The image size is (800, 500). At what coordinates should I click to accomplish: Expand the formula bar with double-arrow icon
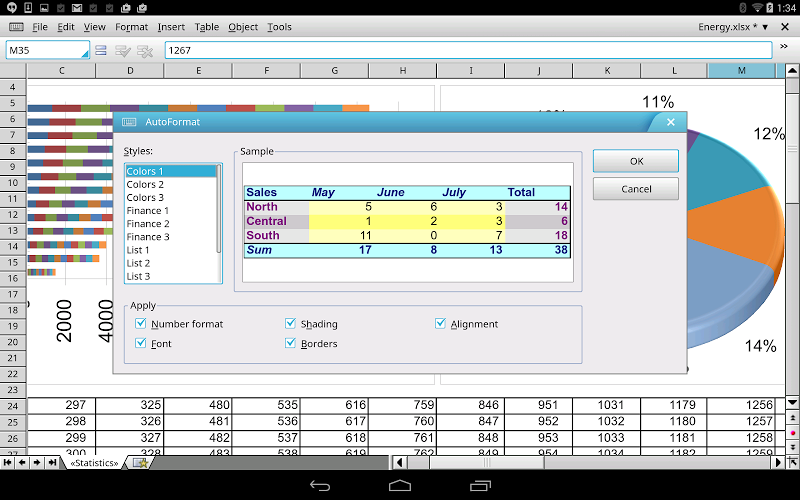point(784,46)
